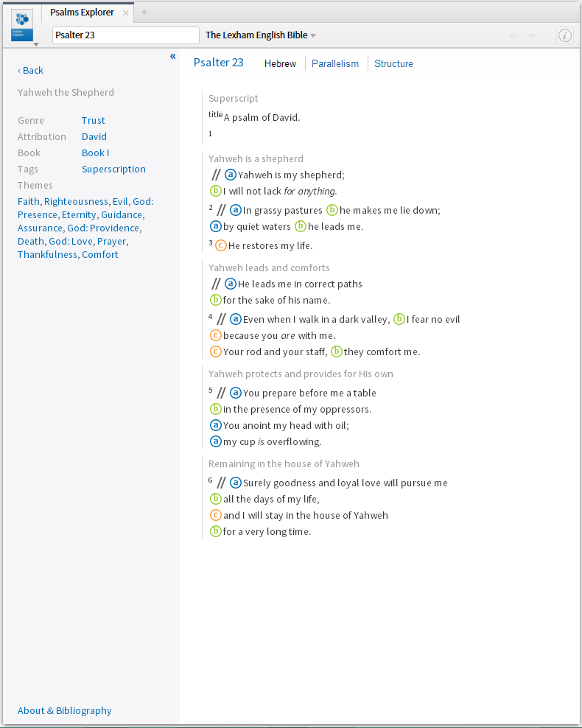Collapse the sidebar with the double chevron

[x=172, y=56]
